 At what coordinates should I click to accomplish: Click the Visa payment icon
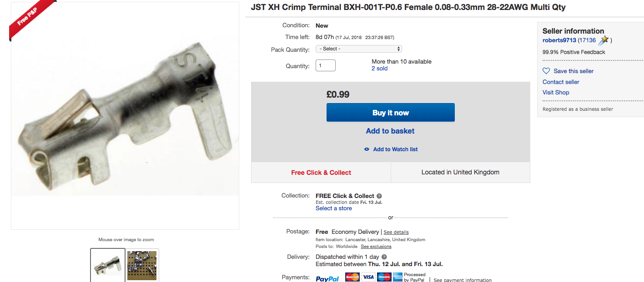point(368,277)
